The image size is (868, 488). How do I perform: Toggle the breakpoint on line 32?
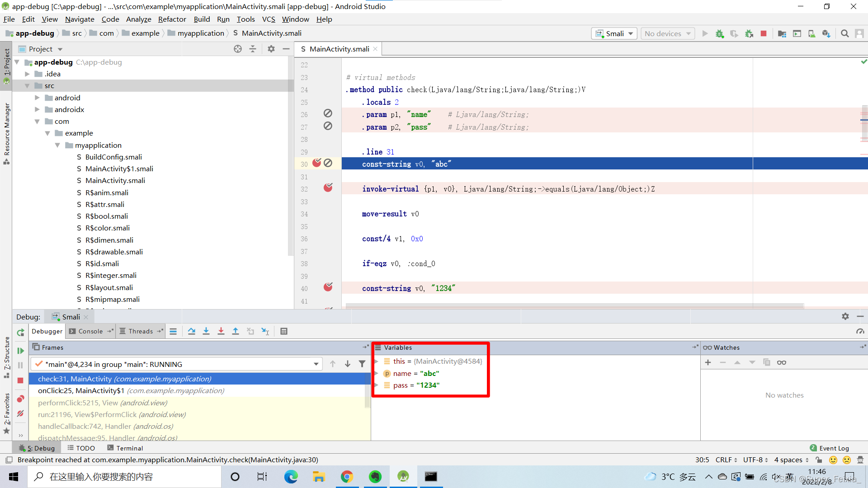(x=328, y=187)
